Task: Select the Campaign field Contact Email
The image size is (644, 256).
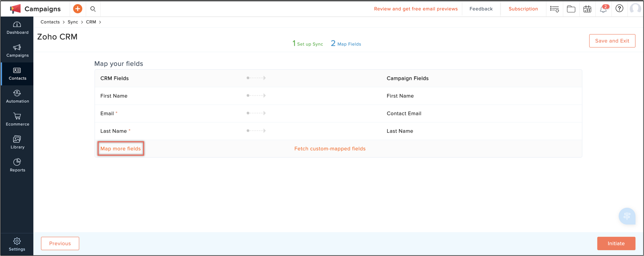Action: pyautogui.click(x=404, y=114)
